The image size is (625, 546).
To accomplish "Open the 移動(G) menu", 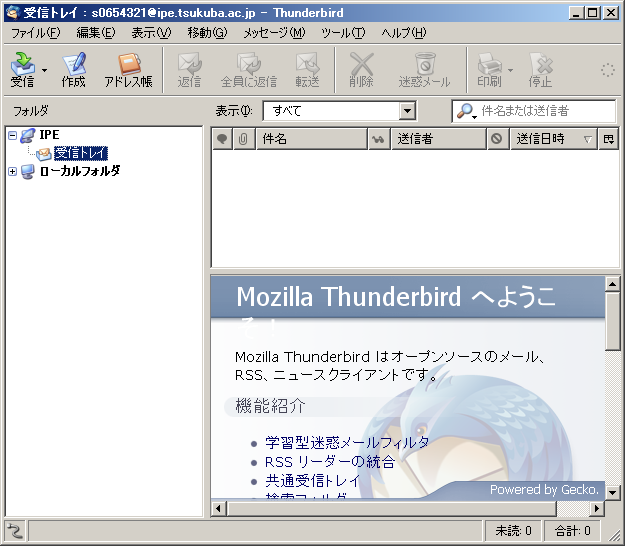I will [x=207, y=33].
